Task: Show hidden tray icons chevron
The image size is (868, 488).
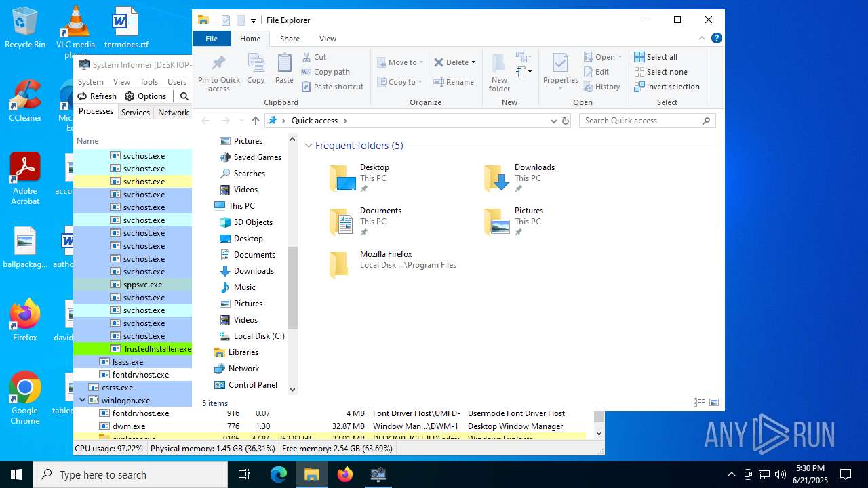Action: pyautogui.click(x=731, y=474)
